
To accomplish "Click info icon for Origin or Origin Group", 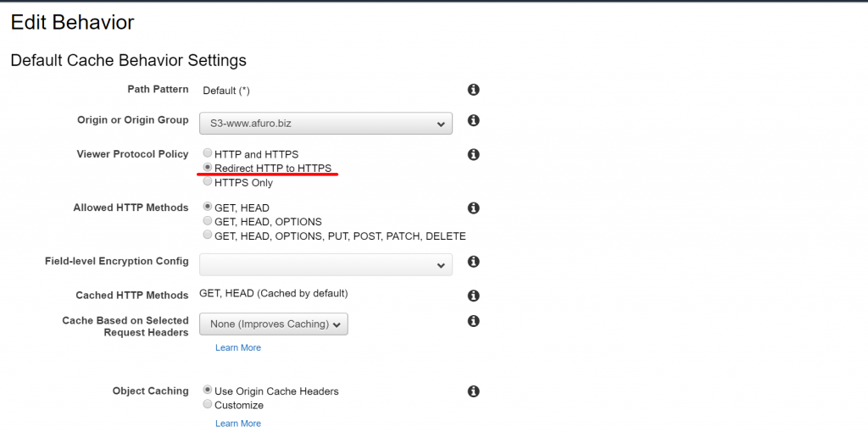I will pos(473,120).
